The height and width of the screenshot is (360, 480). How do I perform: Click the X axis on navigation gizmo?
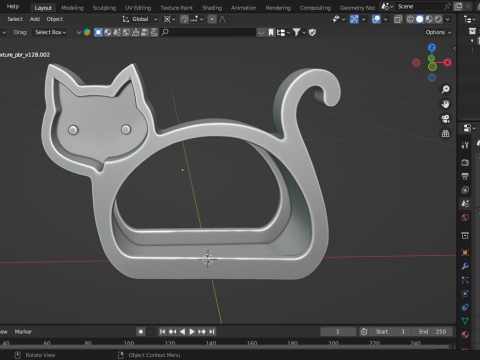447,62
